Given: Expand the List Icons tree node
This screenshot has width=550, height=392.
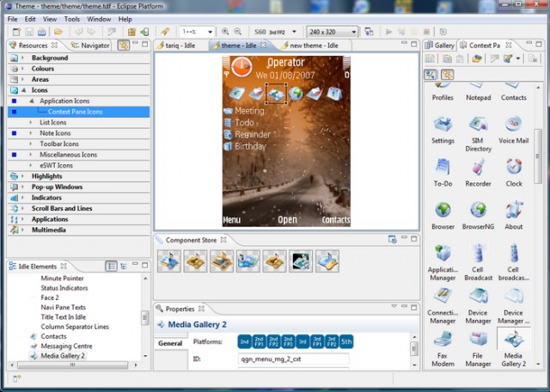Looking at the screenshot, I should point(32,122).
